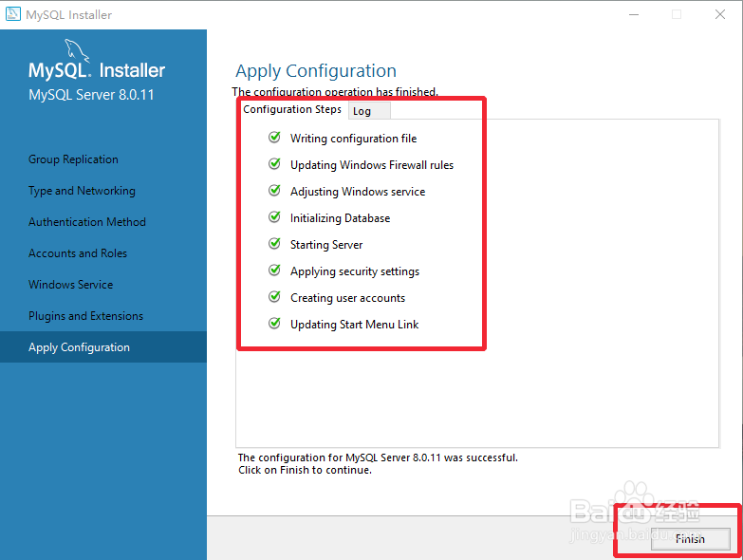The height and width of the screenshot is (560, 743).
Task: Click 'MySQL Server 8.0.11' sidebar label
Action: click(x=91, y=95)
